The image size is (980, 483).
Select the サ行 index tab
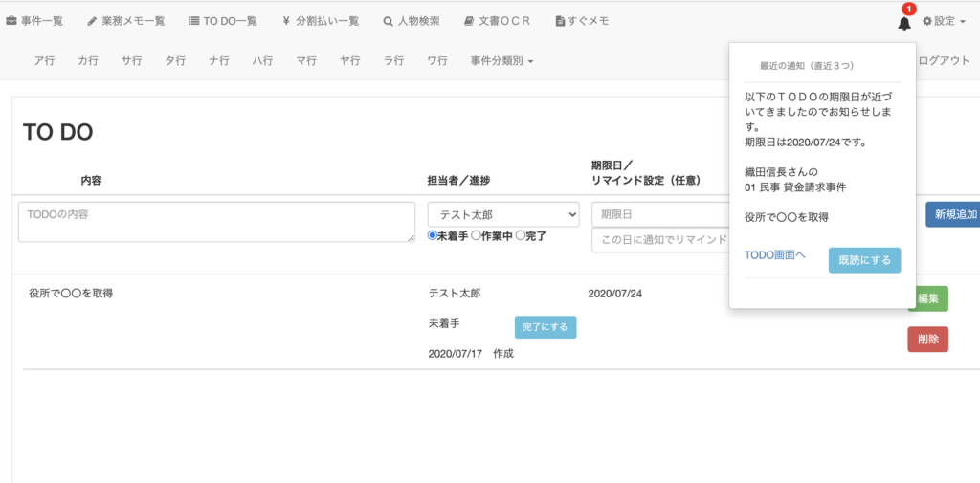point(131,61)
